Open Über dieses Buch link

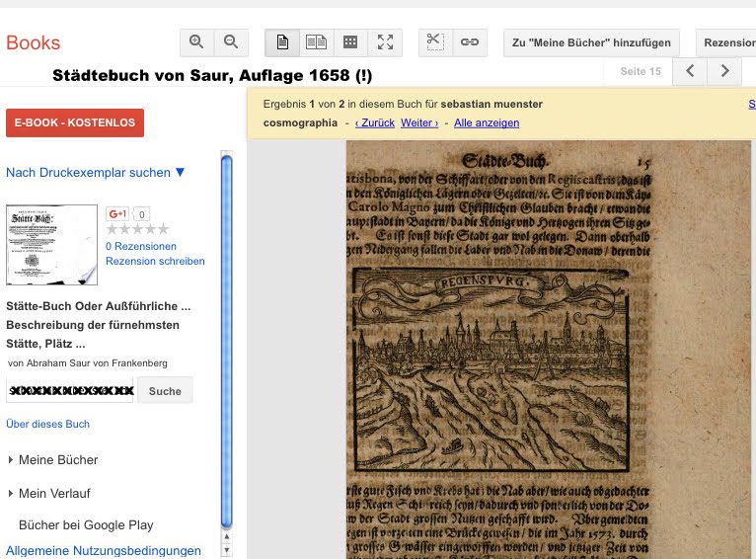click(47, 424)
